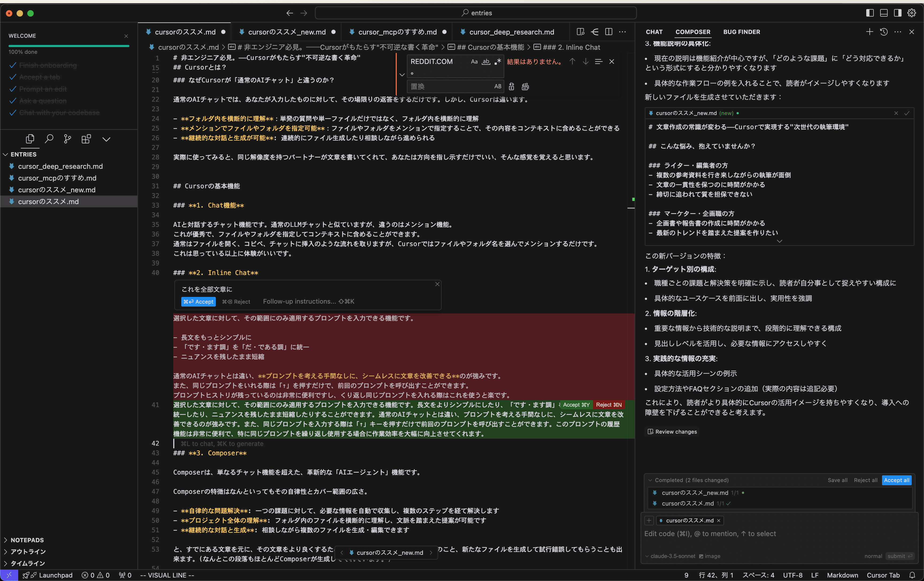
Task: Switch to the BUG FINDER tab
Action: (x=741, y=32)
